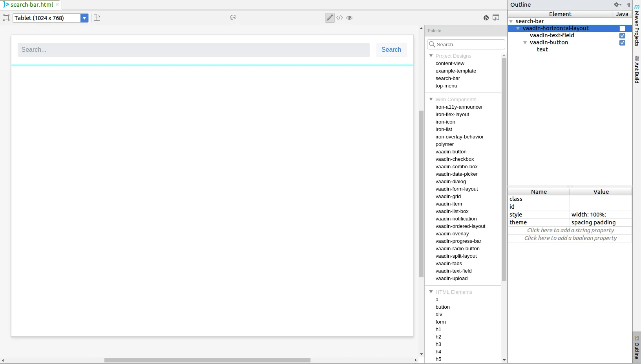Switch to design mode with the pencil icon

[x=330, y=18]
